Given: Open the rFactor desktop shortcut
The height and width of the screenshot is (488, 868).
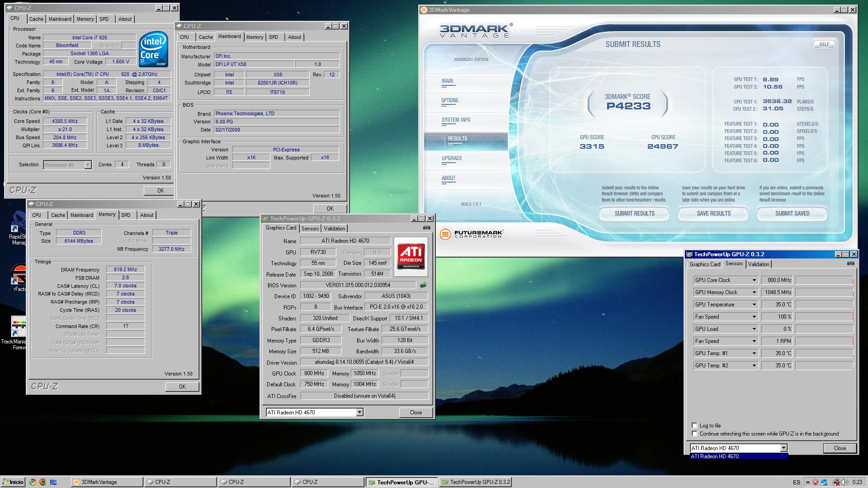Looking at the screenshot, I should click(x=18, y=278).
